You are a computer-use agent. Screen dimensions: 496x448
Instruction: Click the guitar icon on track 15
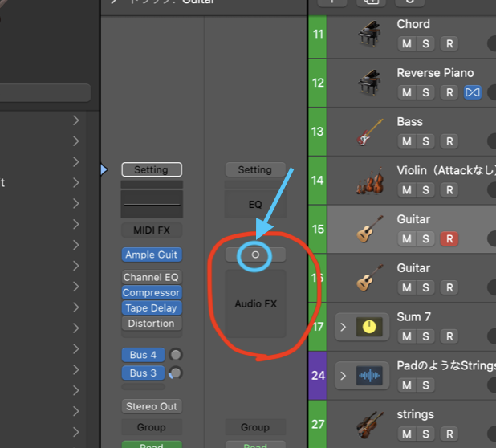tap(369, 229)
